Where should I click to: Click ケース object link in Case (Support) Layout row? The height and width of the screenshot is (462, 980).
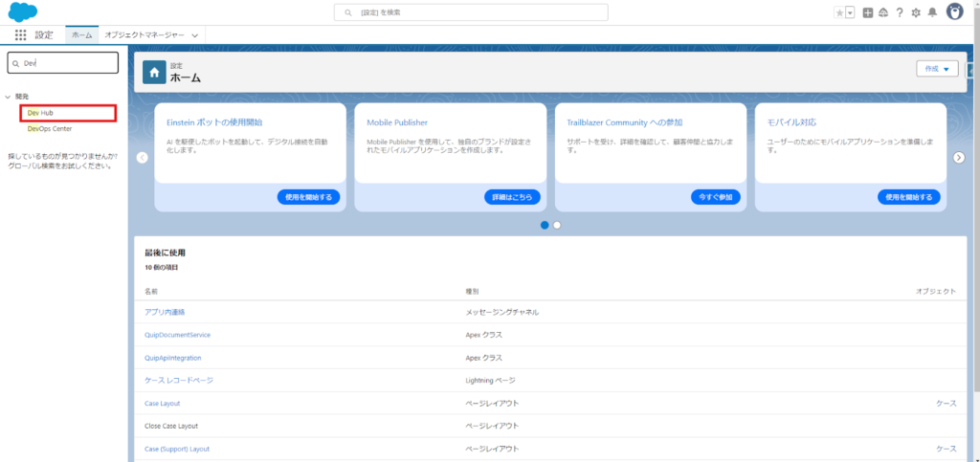(946, 449)
